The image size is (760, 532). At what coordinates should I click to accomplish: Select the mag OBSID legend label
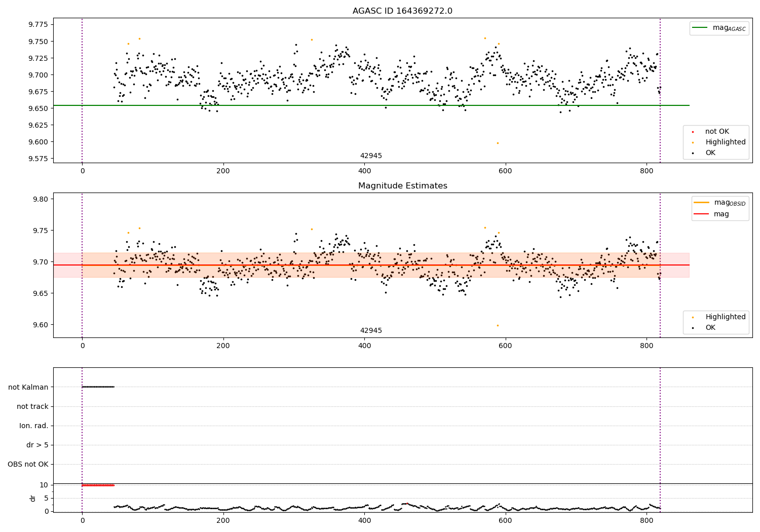coord(730,203)
